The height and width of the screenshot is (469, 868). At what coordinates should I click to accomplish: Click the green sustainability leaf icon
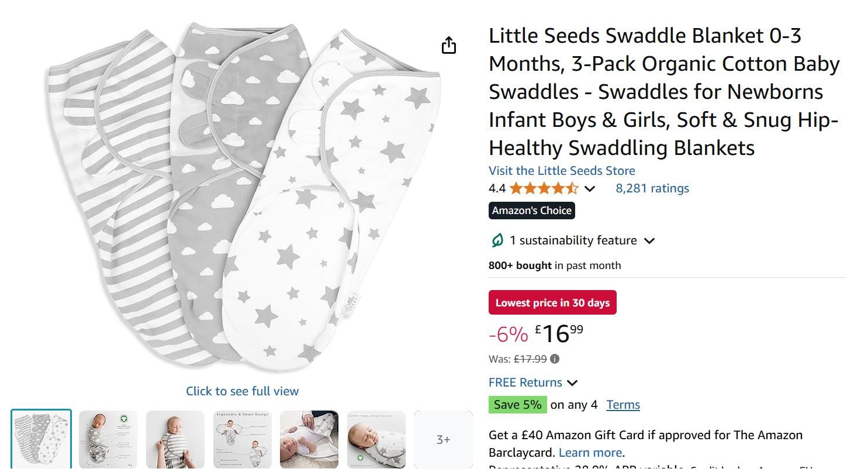tap(497, 240)
